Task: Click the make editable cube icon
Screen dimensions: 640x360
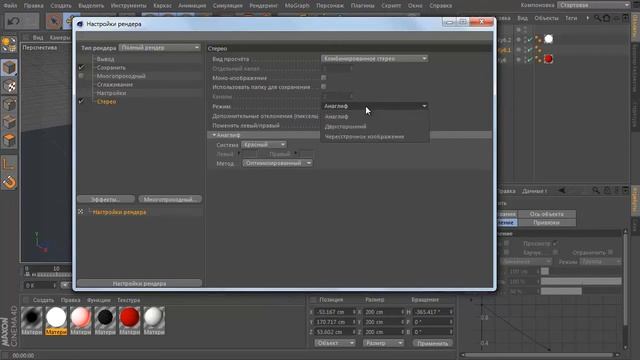Action: click(9, 68)
